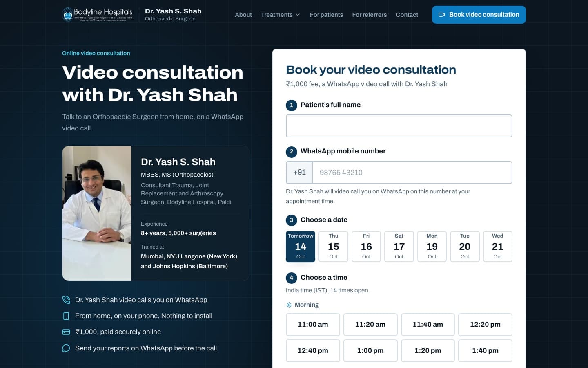Choose the 12:20 pm time slot
Screen dimensions: 588x368
pos(485,325)
